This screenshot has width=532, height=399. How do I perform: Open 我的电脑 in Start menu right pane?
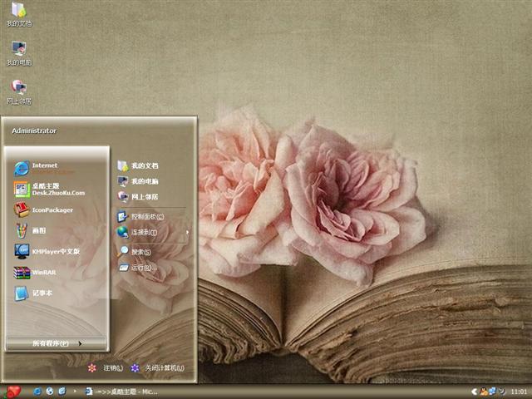137,181
